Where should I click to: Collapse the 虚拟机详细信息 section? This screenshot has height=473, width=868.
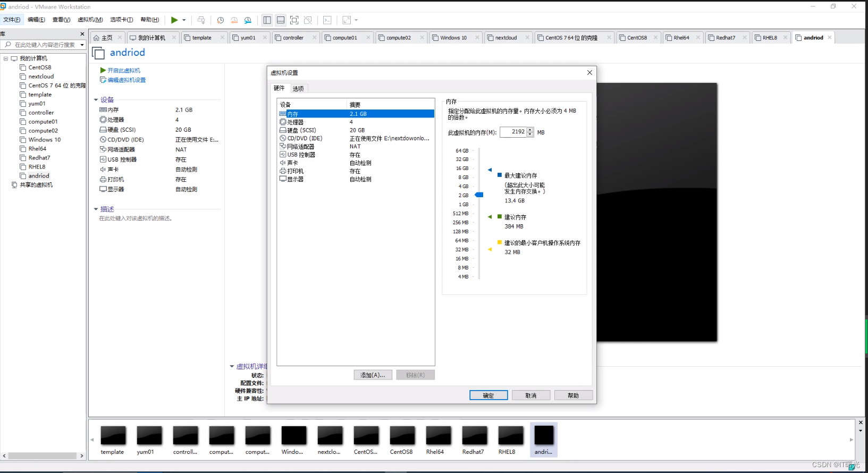pyautogui.click(x=232, y=367)
